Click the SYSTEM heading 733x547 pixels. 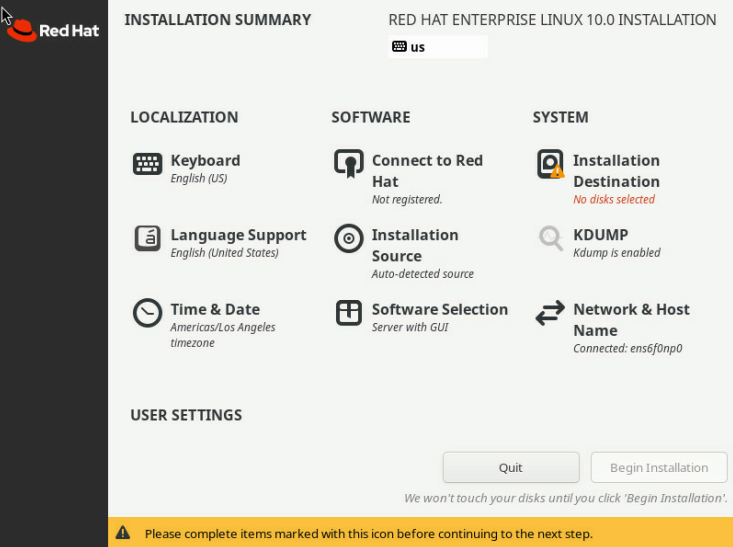tap(561, 117)
